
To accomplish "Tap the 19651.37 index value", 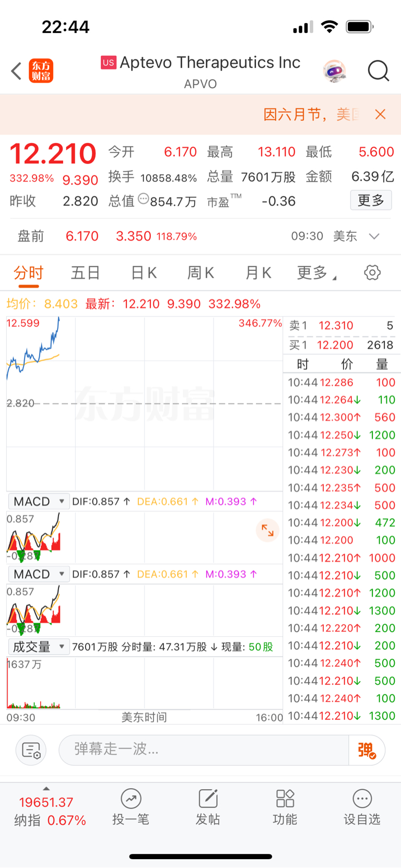I will (46, 802).
